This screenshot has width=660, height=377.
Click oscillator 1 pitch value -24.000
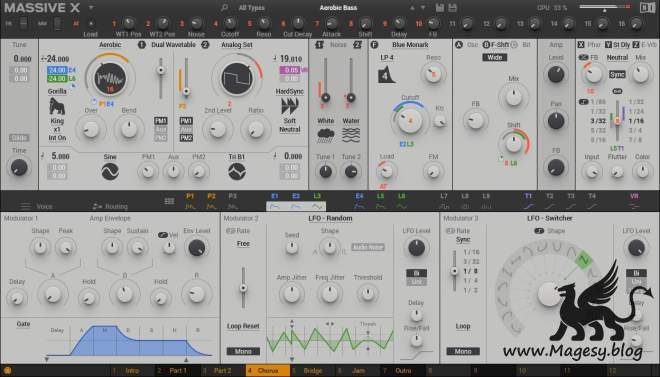tap(57, 59)
